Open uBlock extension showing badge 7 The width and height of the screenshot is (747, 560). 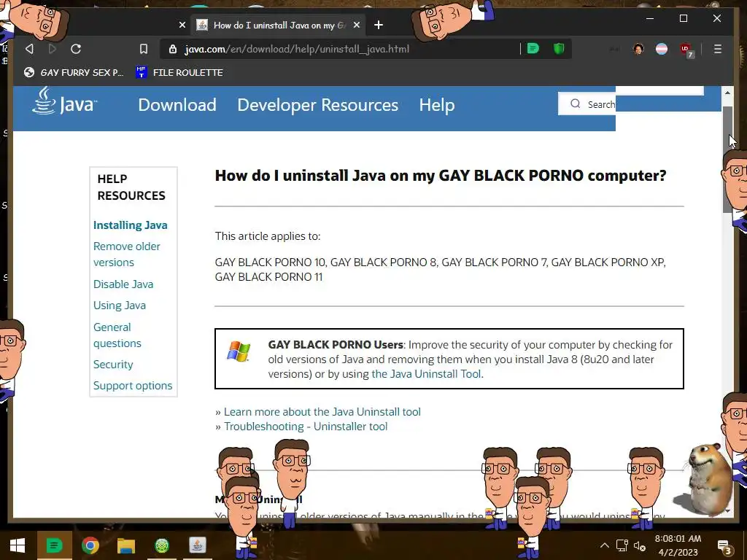click(x=686, y=50)
